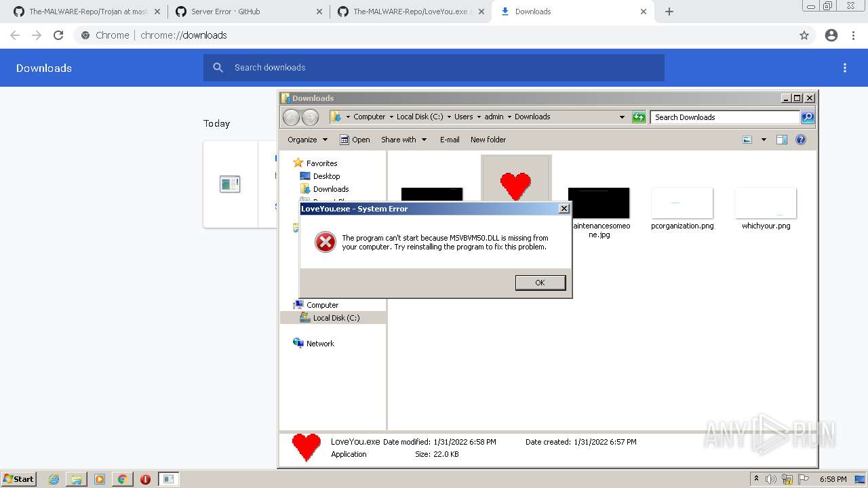
Task: Close the Chrome Downloads tab
Action: coord(644,12)
